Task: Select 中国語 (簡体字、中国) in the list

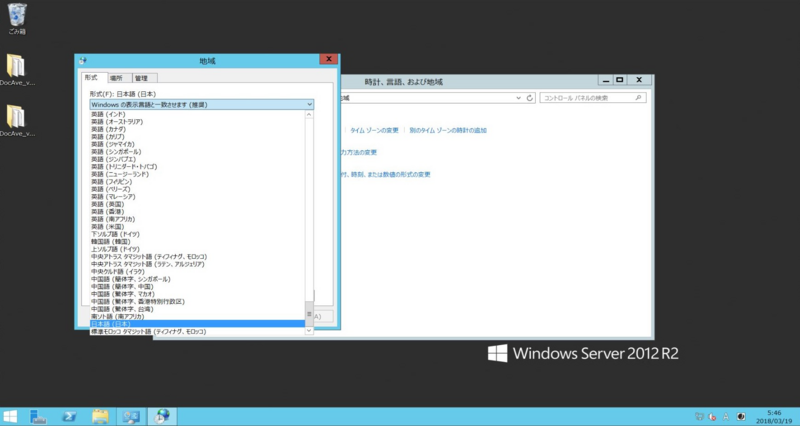Action: coord(197,287)
